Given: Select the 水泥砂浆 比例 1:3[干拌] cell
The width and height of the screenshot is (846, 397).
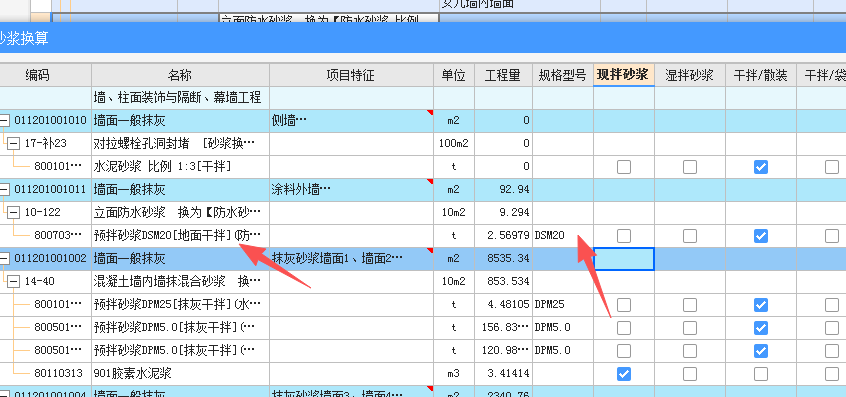Looking at the screenshot, I should pyautogui.click(x=180, y=167).
